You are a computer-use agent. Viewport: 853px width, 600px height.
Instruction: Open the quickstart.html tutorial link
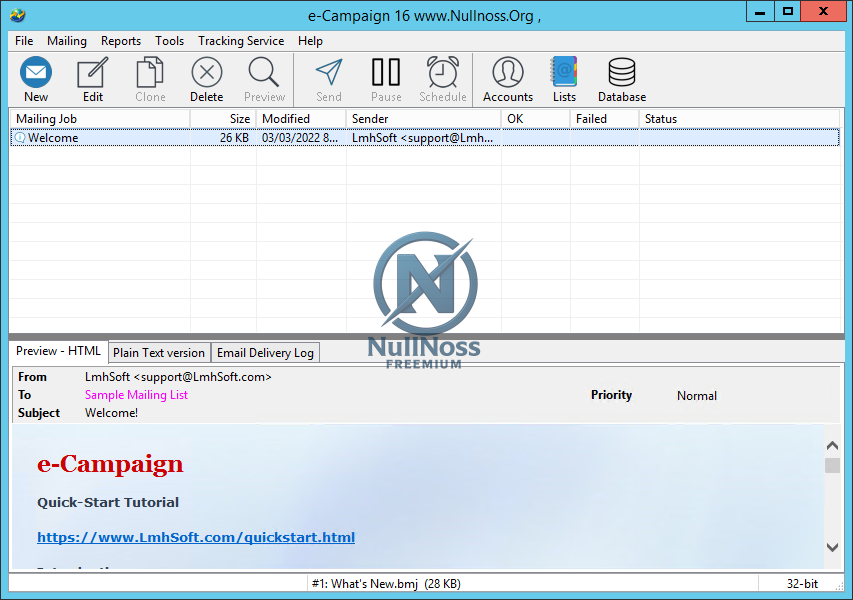pyautogui.click(x=196, y=537)
